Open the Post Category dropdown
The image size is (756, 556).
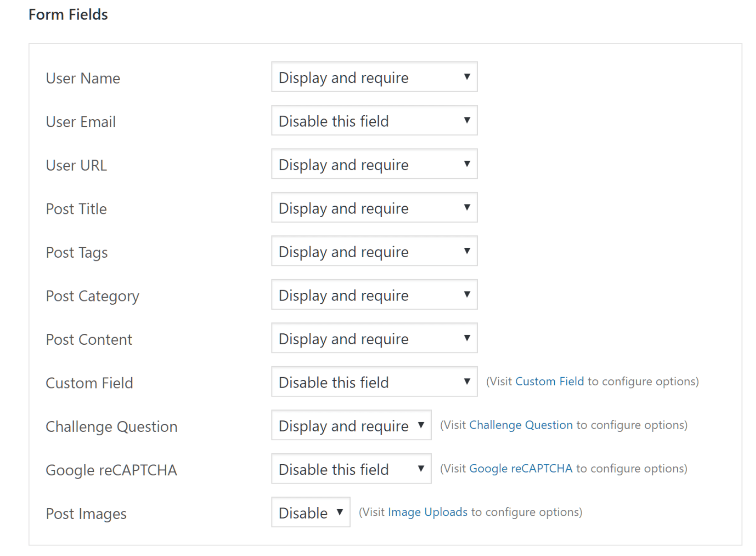(374, 295)
